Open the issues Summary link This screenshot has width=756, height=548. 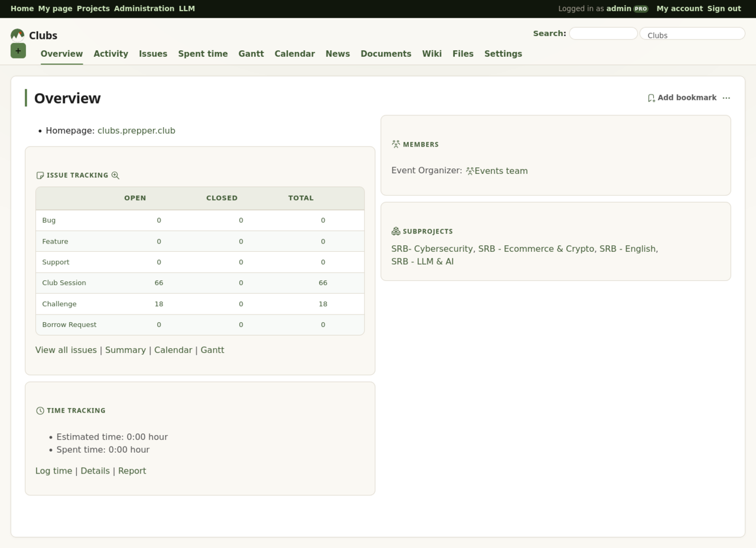[125, 350]
